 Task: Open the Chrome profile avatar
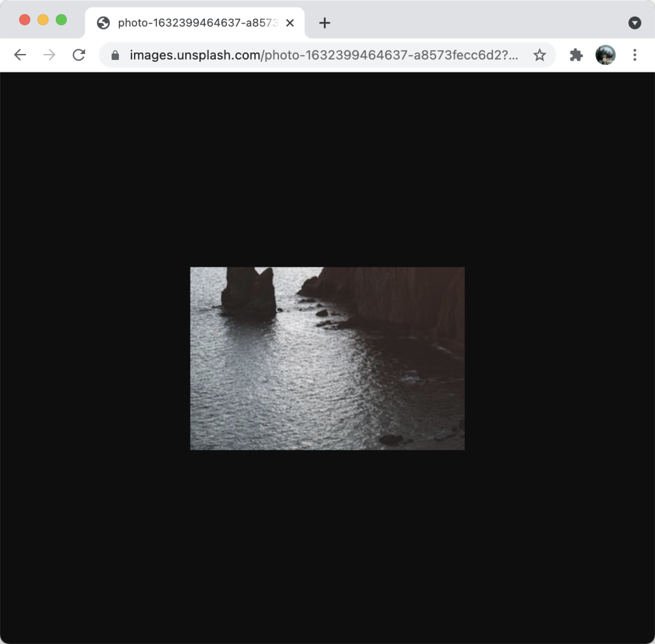coord(605,55)
